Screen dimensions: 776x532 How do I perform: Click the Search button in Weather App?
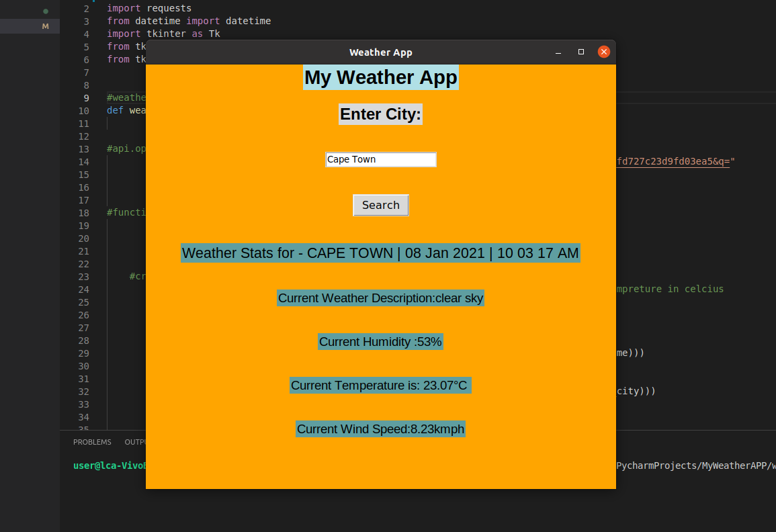pyautogui.click(x=380, y=205)
